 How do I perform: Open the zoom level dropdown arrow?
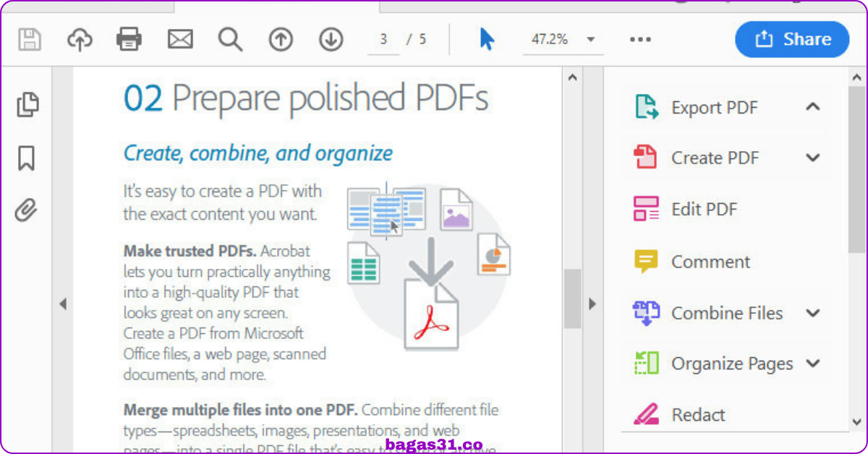coord(591,40)
